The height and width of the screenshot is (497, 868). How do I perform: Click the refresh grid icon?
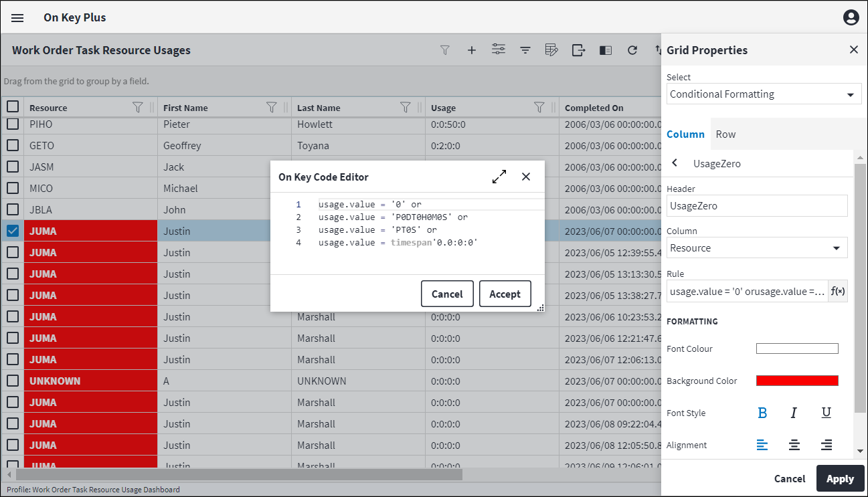(632, 50)
